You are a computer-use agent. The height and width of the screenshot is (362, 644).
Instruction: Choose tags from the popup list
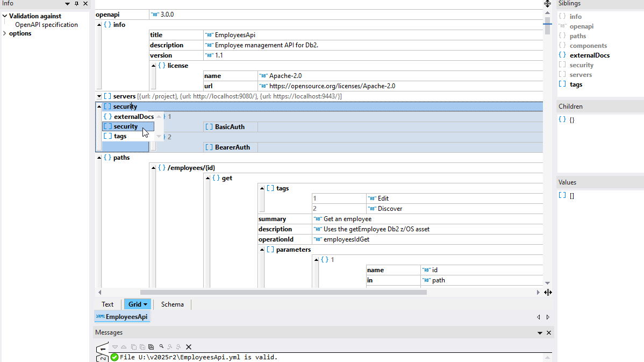click(x=120, y=136)
